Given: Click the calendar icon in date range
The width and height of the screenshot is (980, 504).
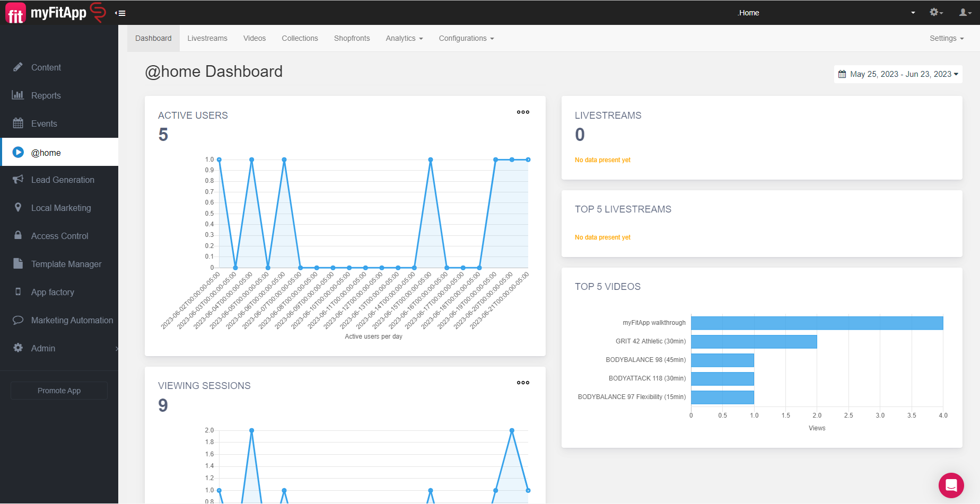Looking at the screenshot, I should click(x=842, y=74).
